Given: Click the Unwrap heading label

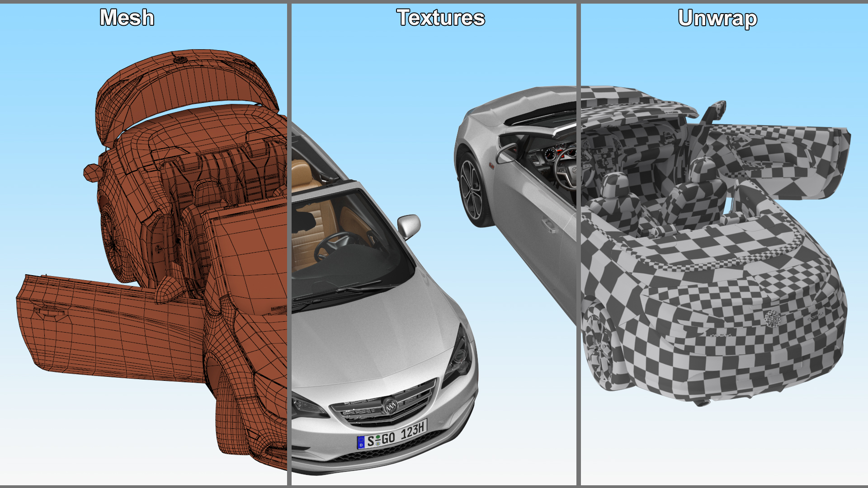Looking at the screenshot, I should click(x=717, y=19).
